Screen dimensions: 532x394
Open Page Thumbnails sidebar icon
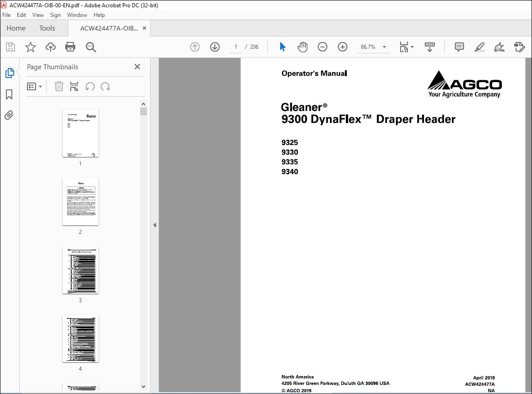point(10,73)
